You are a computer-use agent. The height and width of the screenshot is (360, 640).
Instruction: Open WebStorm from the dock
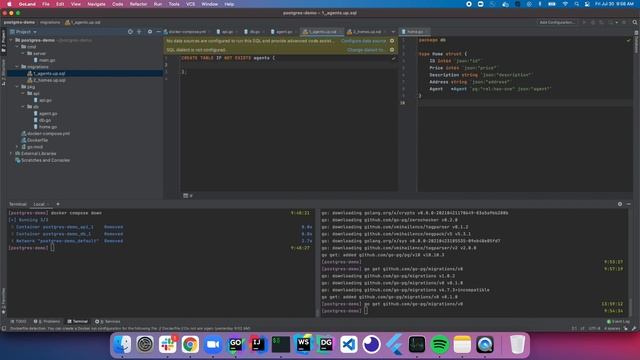pyautogui.click(x=303, y=344)
